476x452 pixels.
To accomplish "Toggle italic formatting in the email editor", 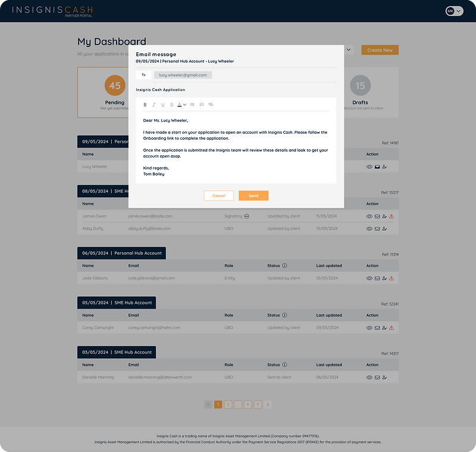I will pos(154,105).
